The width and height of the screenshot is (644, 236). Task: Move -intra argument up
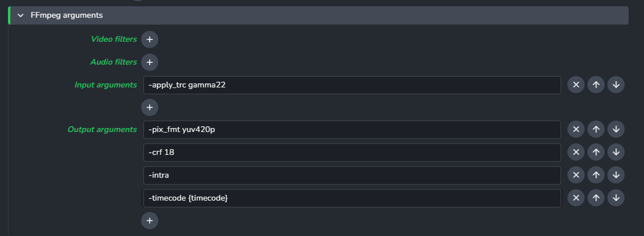[596, 175]
